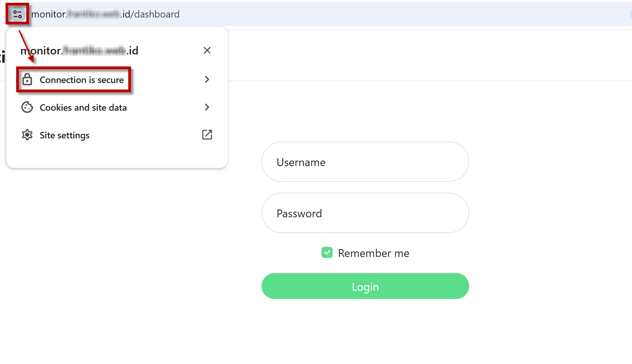Open Site settings from the popup
Viewport: 632px width, 364px height.
pos(65,135)
